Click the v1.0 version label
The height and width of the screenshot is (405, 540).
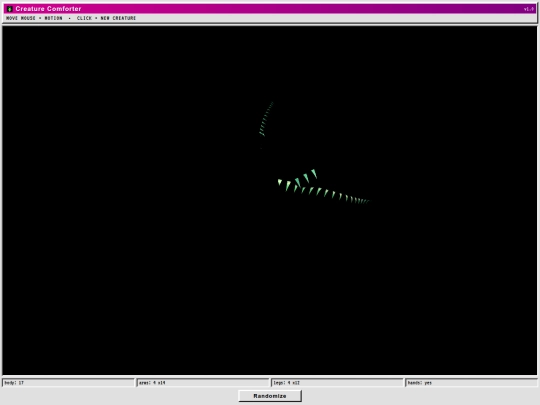pyautogui.click(x=529, y=9)
